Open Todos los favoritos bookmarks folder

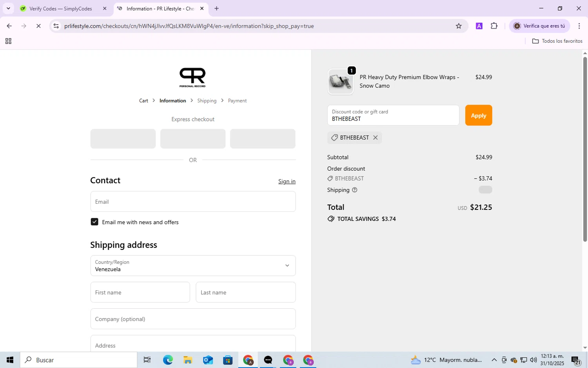coord(557,41)
